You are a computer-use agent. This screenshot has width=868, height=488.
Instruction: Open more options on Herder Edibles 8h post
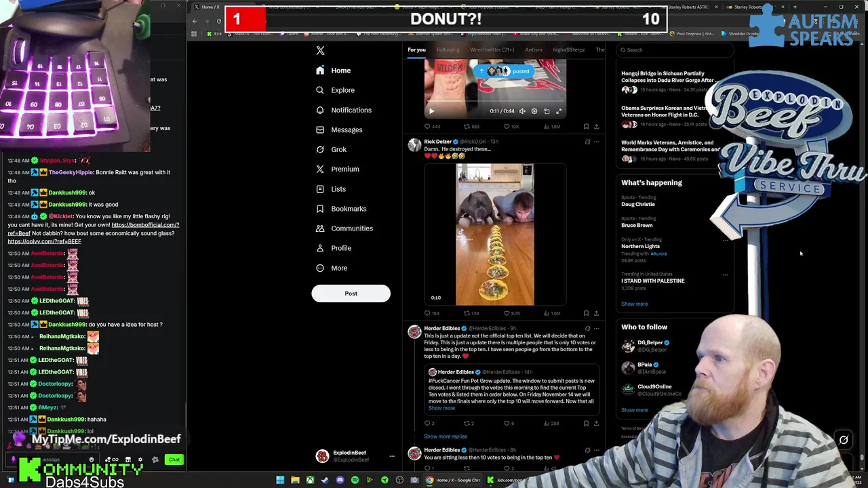[597, 450]
